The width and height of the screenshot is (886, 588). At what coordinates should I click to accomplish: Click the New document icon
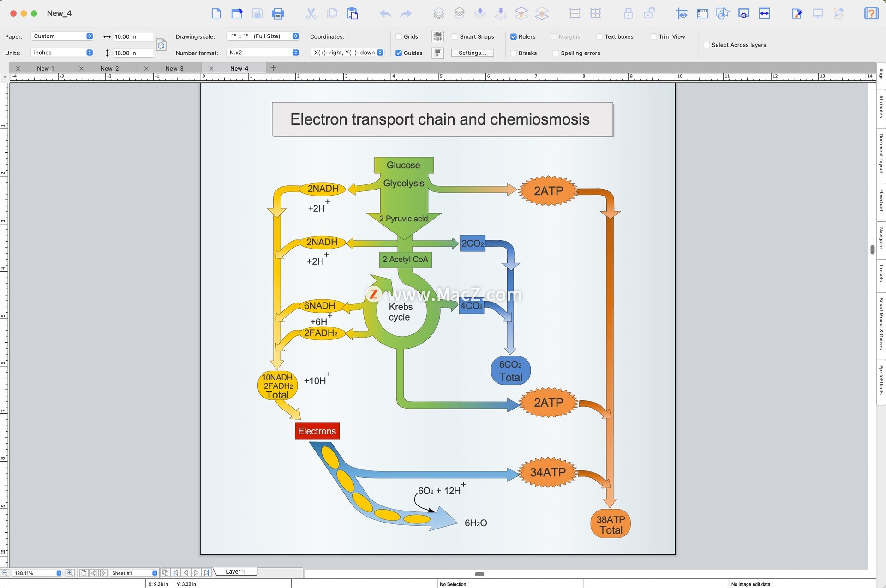coord(216,13)
